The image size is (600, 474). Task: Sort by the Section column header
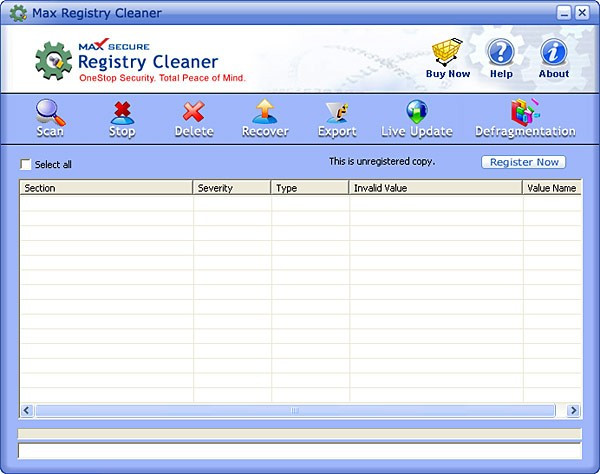(106, 188)
